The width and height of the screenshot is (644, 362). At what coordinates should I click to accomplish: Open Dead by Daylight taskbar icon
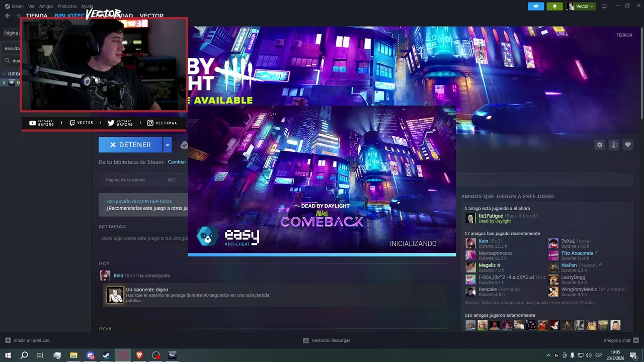point(173,355)
